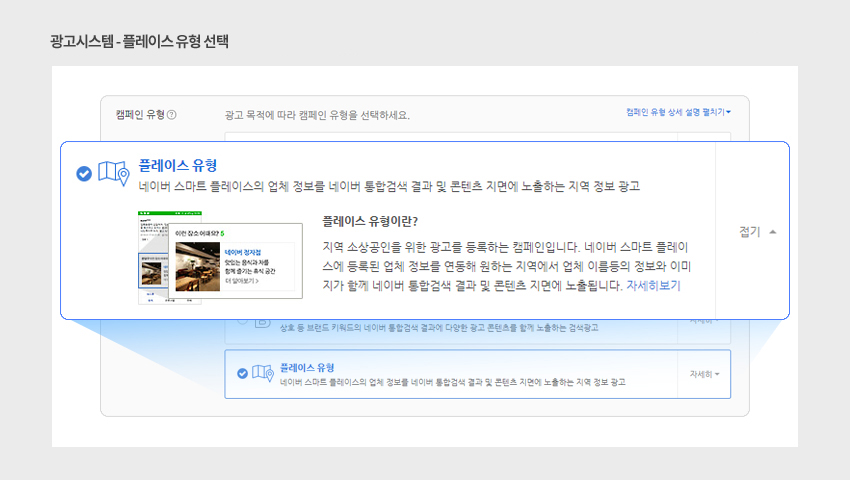
Task: Collapse the panel with the 접기 button
Action: [x=757, y=232]
